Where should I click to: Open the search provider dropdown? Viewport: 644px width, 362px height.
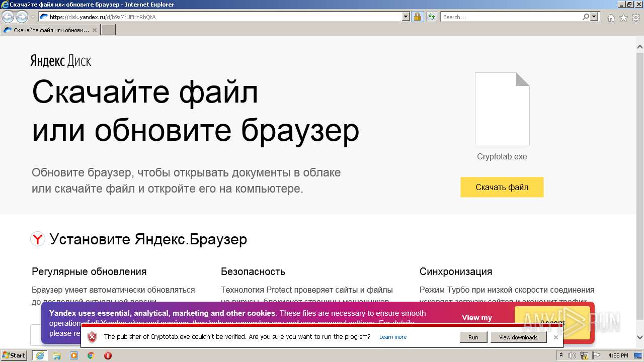point(595,17)
